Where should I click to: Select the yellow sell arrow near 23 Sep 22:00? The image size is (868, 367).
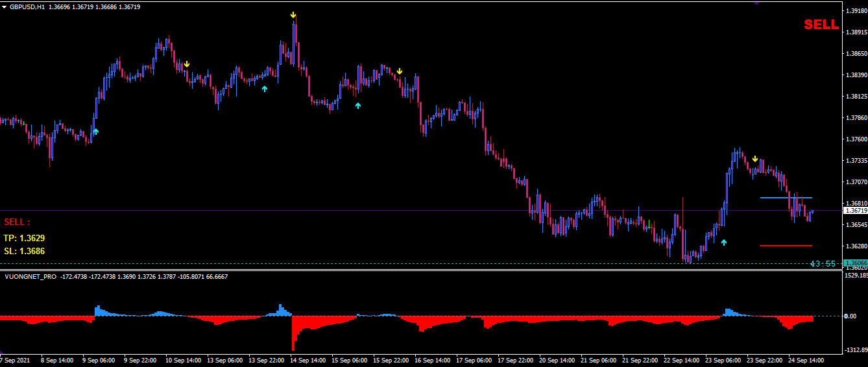(x=755, y=158)
